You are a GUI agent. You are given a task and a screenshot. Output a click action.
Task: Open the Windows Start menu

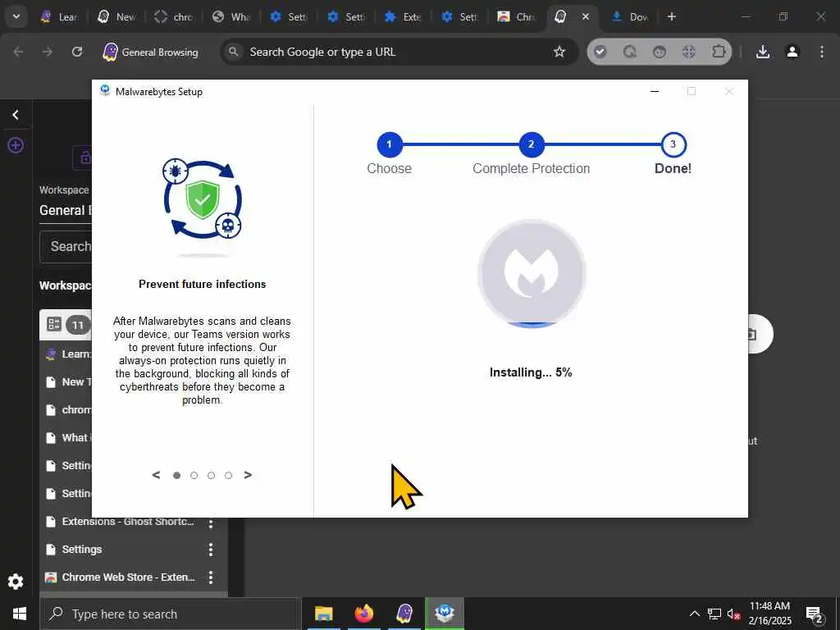[20, 614]
